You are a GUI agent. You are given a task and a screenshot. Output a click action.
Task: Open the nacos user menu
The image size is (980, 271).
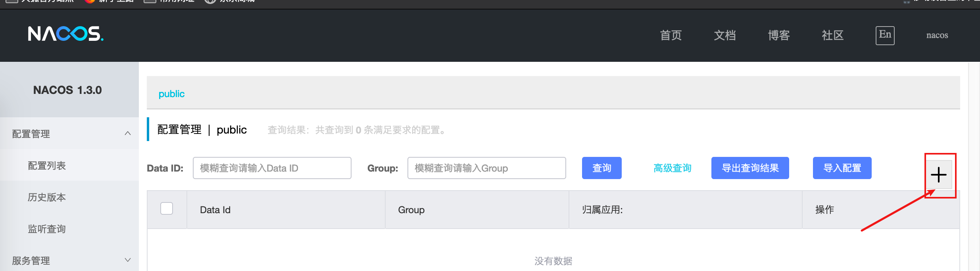937,35
